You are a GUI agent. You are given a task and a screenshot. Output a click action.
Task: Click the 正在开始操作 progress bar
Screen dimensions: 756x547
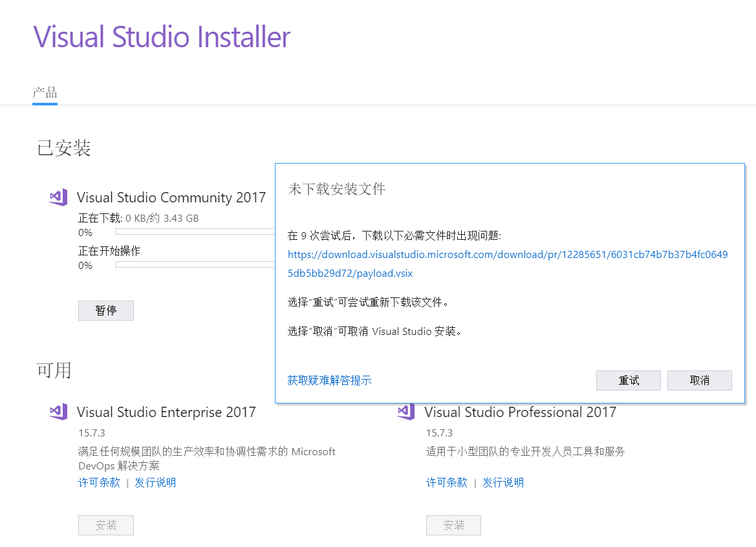point(195,264)
